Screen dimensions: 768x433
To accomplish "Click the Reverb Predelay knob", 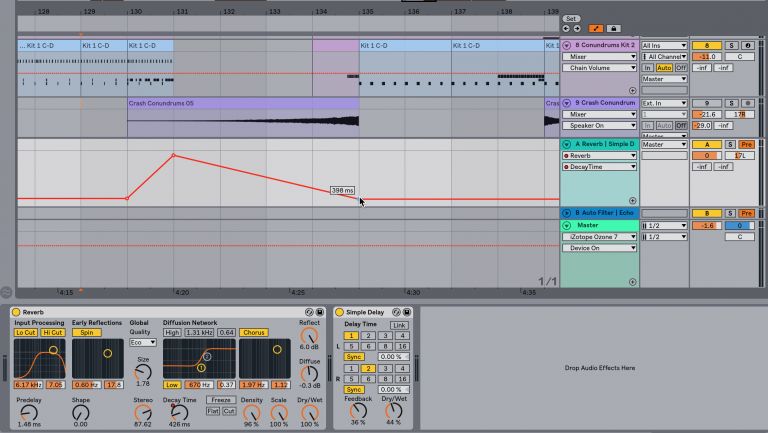I will (x=29, y=413).
